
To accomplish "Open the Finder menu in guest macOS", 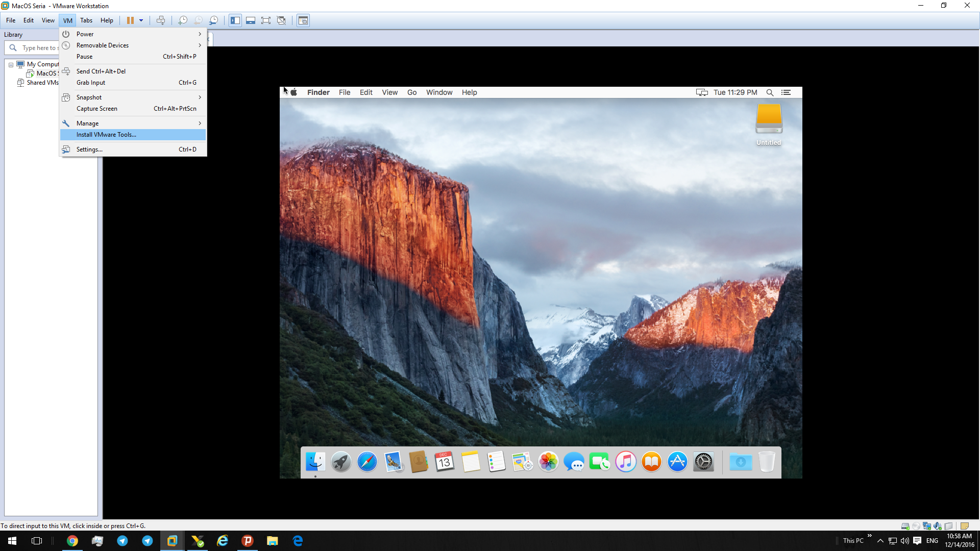I will pyautogui.click(x=318, y=92).
